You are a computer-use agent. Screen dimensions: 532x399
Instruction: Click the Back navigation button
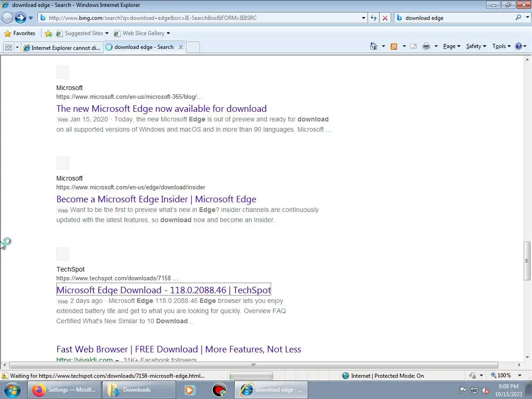tap(7, 18)
